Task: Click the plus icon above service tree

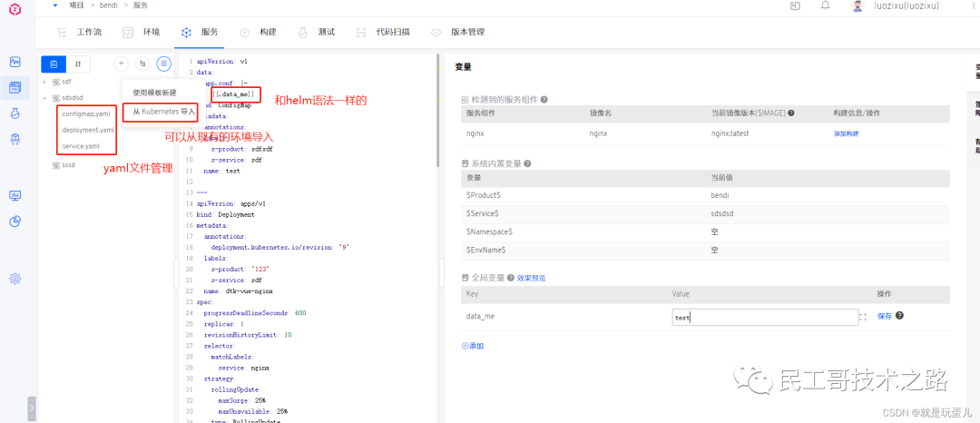Action: point(122,64)
